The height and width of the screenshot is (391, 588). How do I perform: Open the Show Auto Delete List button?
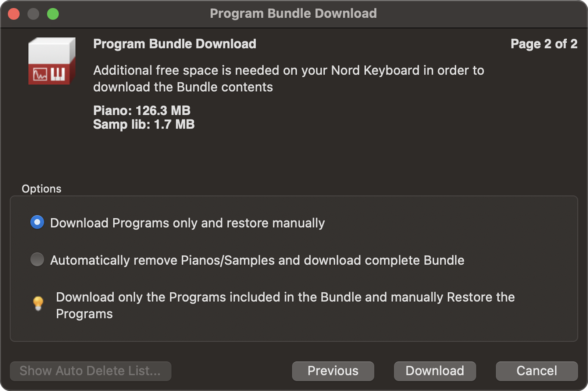[90, 371]
